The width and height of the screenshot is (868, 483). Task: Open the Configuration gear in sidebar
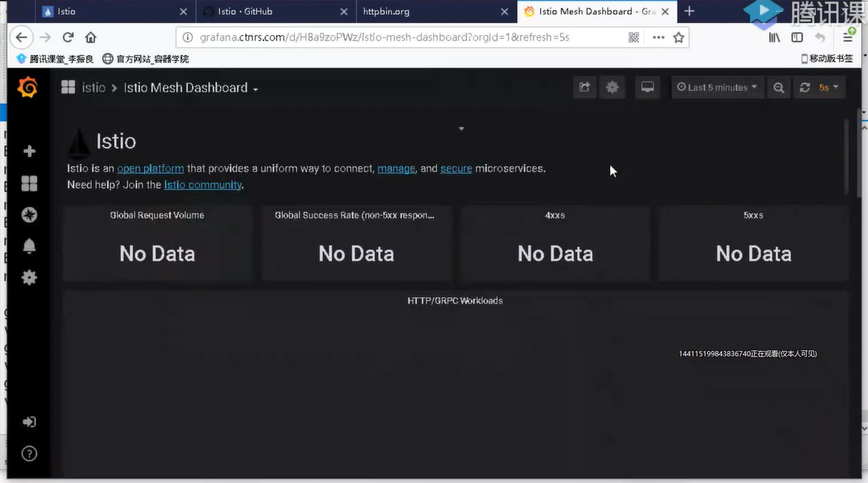(29, 277)
